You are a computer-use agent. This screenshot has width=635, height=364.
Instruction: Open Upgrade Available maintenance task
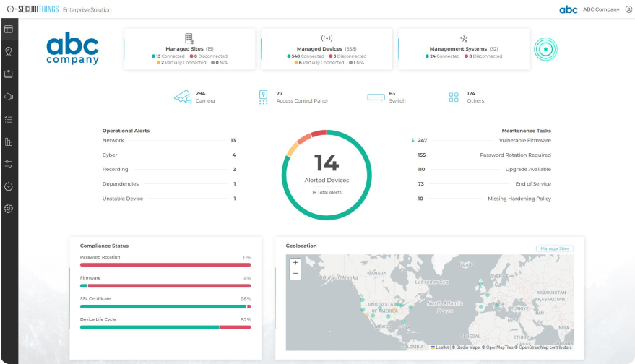point(484,169)
